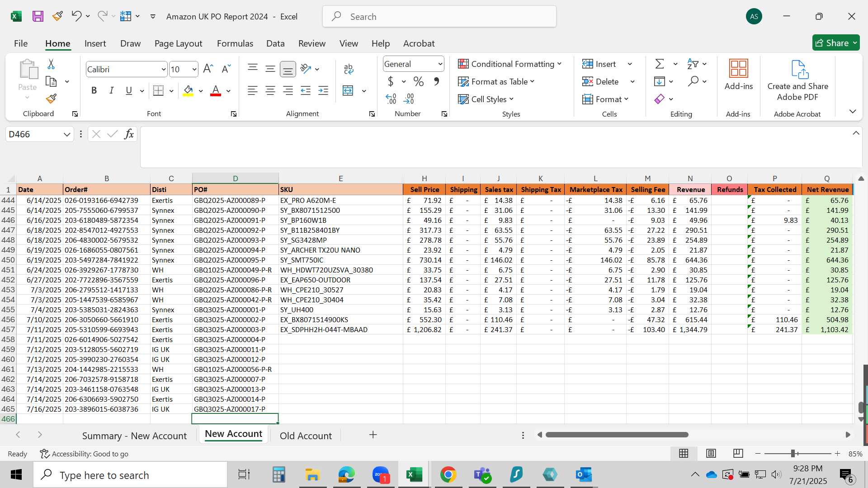
Task: Click the Sort & Filter icon
Action: (x=693, y=64)
